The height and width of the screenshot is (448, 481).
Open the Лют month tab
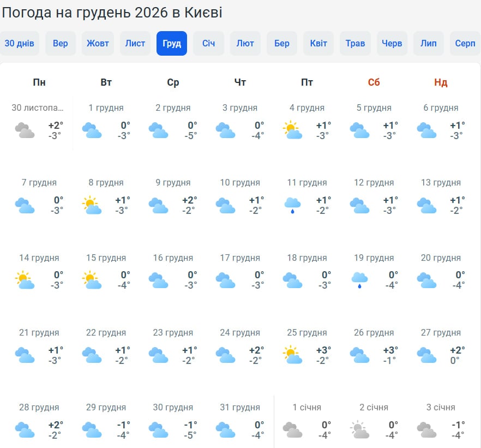[245, 43]
